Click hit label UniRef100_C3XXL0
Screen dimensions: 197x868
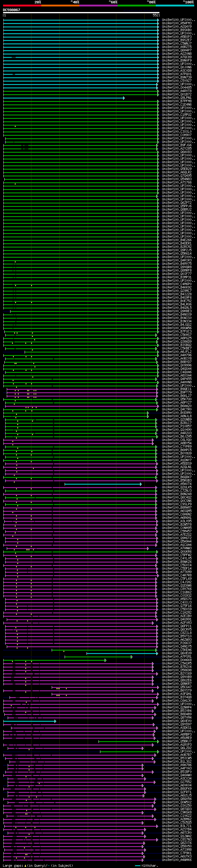point(177,132)
